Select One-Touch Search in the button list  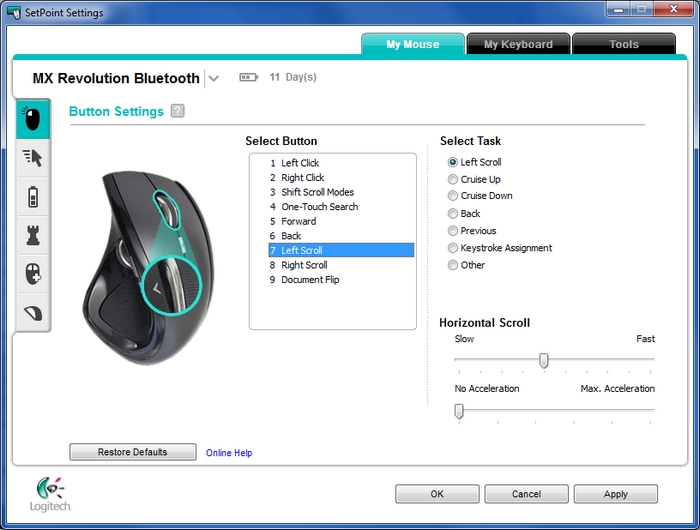319,207
